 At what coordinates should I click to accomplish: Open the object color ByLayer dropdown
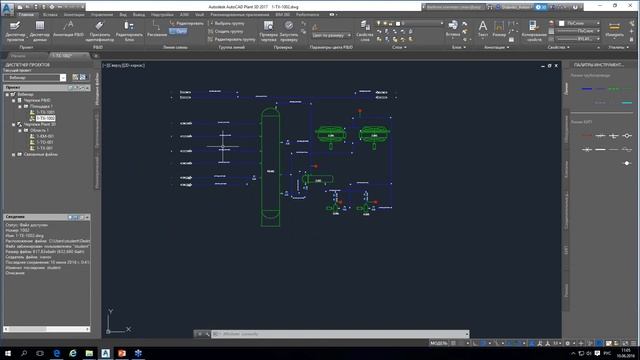click(x=579, y=23)
